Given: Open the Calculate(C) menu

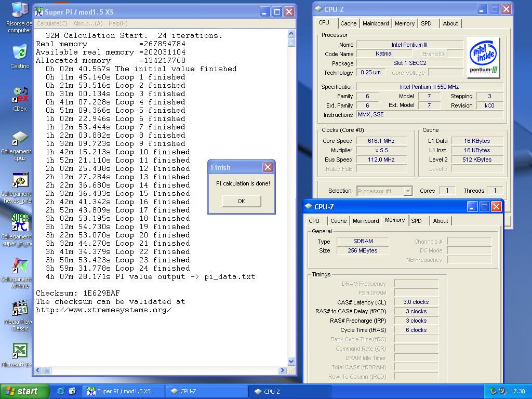Looking at the screenshot, I should point(52,23).
